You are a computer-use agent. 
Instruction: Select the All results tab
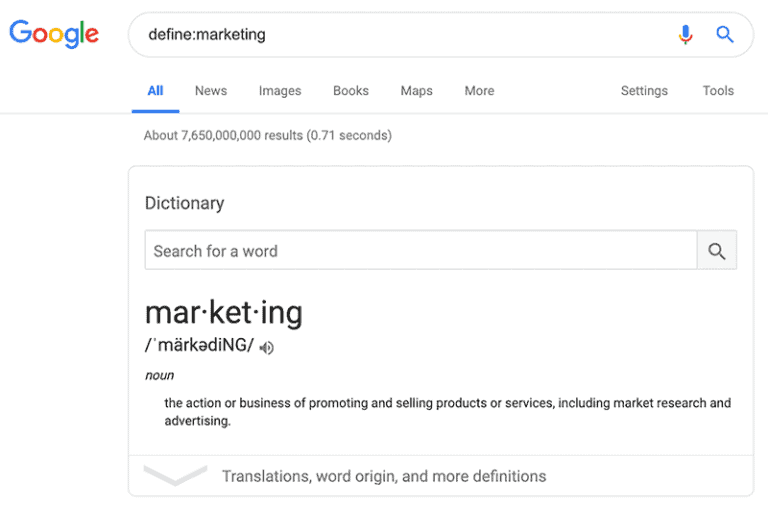[x=155, y=91]
